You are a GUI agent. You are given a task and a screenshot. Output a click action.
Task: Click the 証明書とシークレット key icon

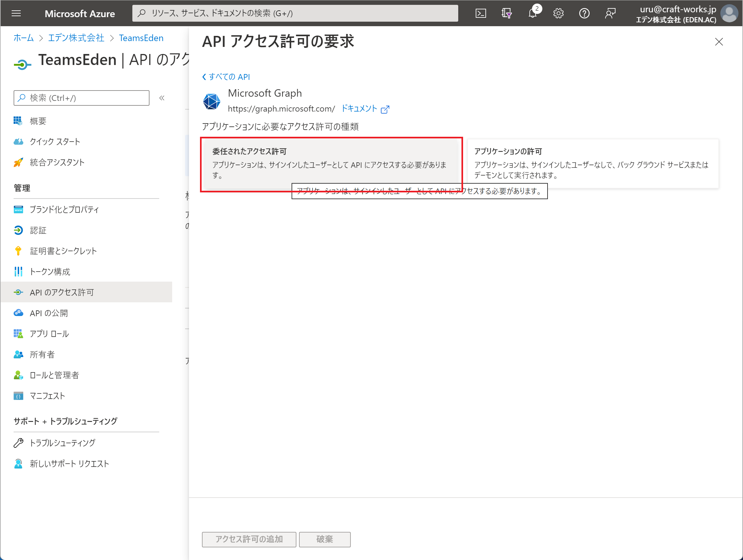click(18, 251)
